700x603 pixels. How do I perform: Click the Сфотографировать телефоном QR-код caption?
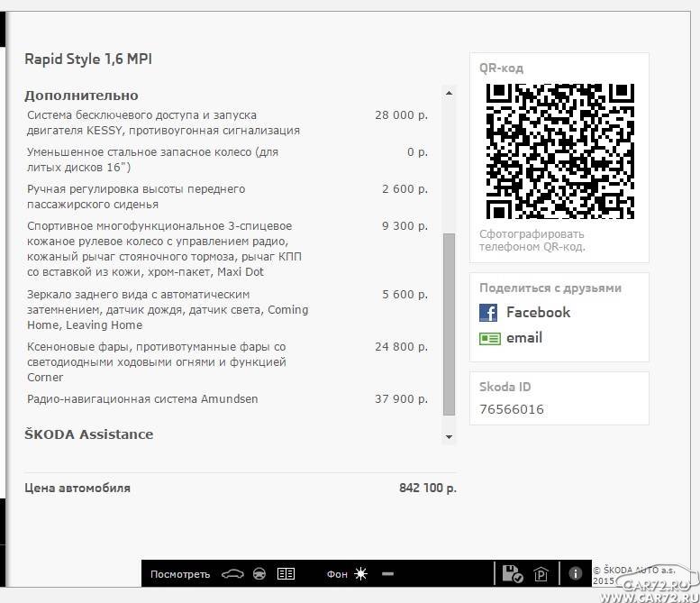click(532, 241)
